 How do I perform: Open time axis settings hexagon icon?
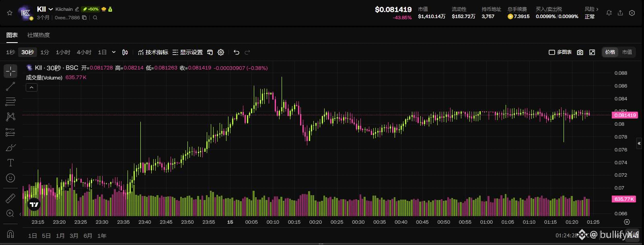pos(627,222)
